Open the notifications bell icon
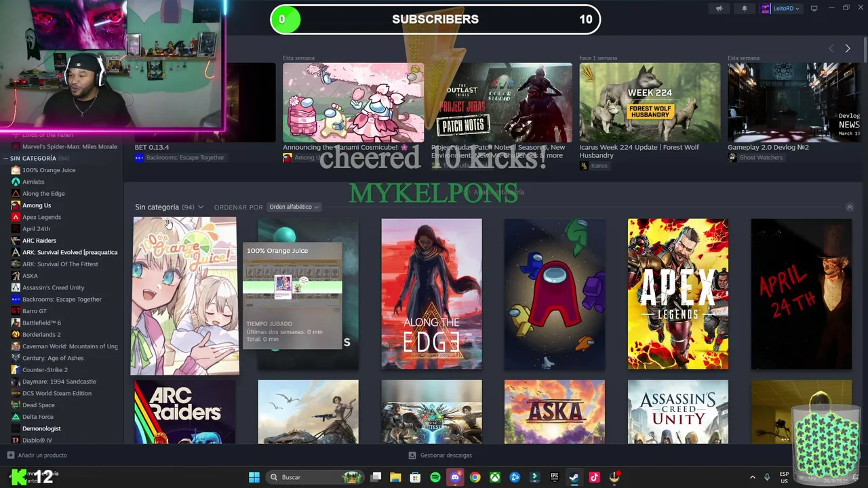The image size is (868, 488). [x=744, y=8]
